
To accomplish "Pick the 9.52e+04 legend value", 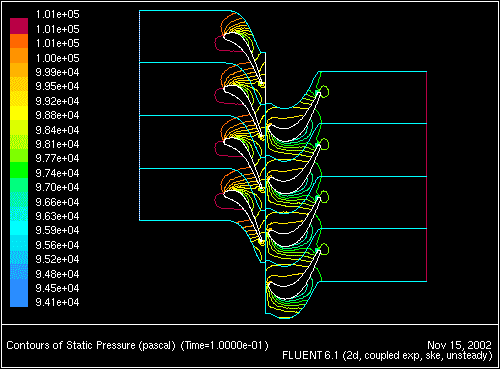I will 57,259.
